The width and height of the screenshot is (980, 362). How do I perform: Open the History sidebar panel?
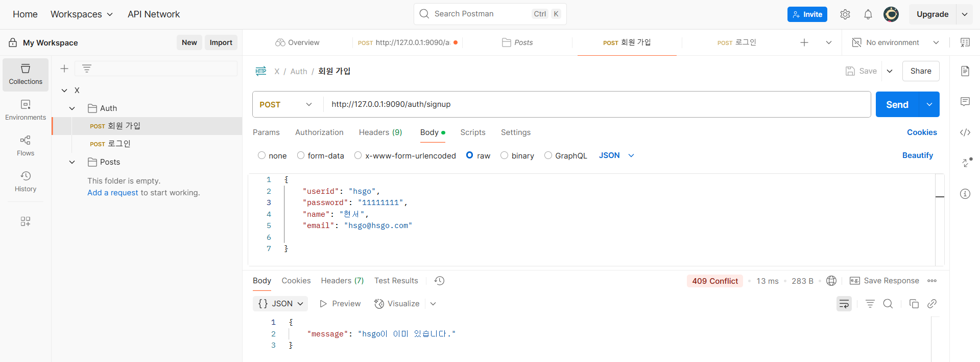coord(26,181)
